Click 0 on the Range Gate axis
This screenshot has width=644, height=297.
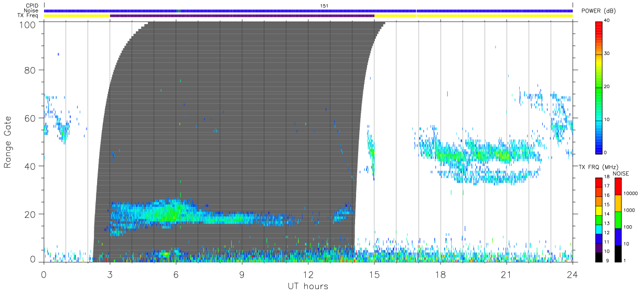tap(33, 260)
